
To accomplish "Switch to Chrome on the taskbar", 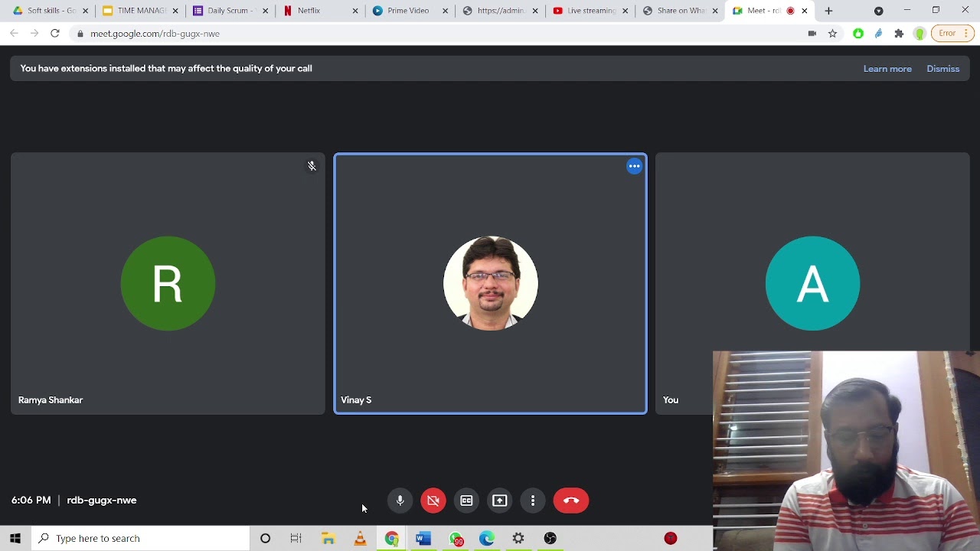I will tap(391, 539).
